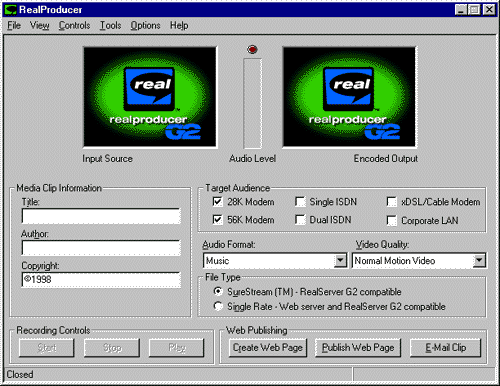Click the Input Source preview thumbnail

150,97
